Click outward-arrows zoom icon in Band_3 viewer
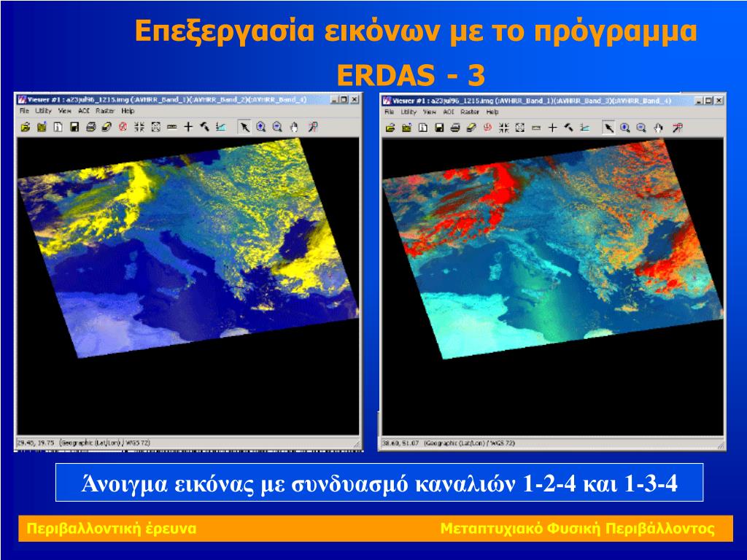Viewport: 747px width, 560px height. pyautogui.click(x=519, y=128)
